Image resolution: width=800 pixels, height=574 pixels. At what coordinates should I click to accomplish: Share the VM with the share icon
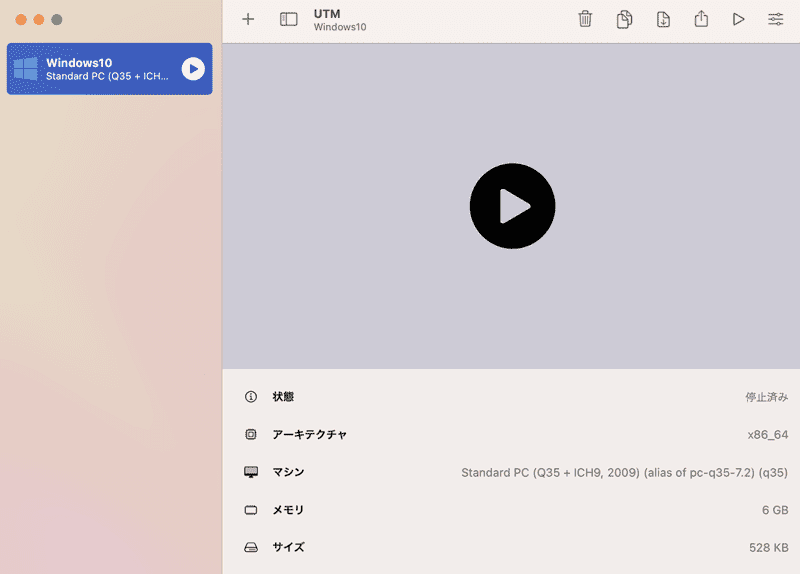(x=702, y=19)
